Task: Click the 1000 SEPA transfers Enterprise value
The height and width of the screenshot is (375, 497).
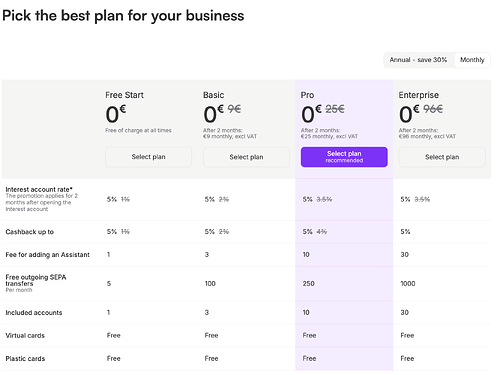Action: click(x=408, y=284)
